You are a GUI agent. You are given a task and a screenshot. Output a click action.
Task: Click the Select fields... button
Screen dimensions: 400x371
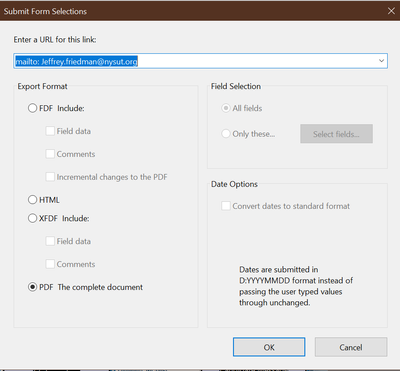tap(336, 134)
